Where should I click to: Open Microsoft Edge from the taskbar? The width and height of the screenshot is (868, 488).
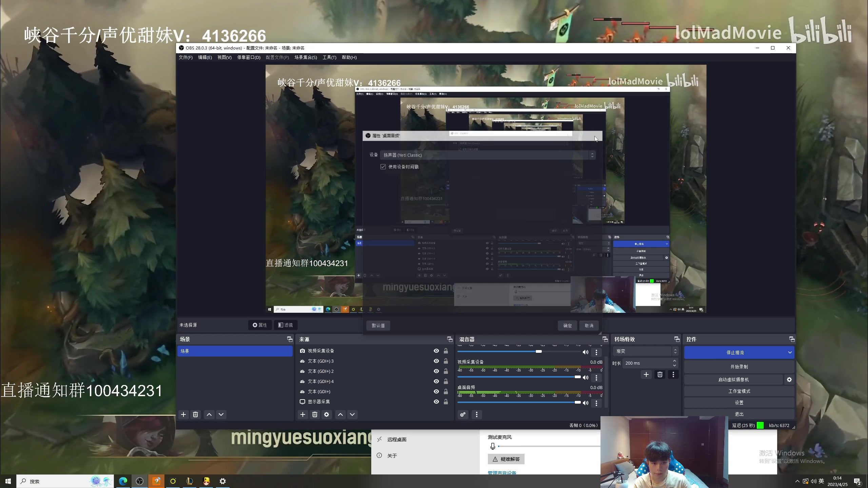pos(123,481)
